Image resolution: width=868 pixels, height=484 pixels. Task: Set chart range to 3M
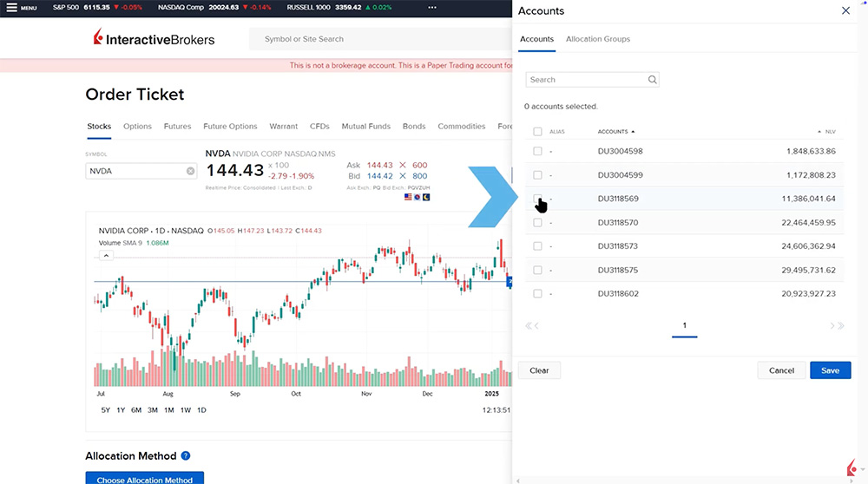(153, 410)
